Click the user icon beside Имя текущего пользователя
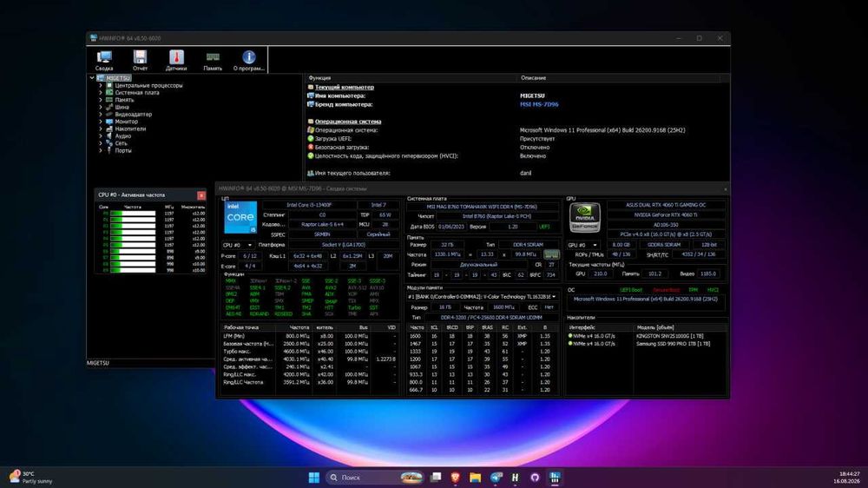 click(x=311, y=173)
